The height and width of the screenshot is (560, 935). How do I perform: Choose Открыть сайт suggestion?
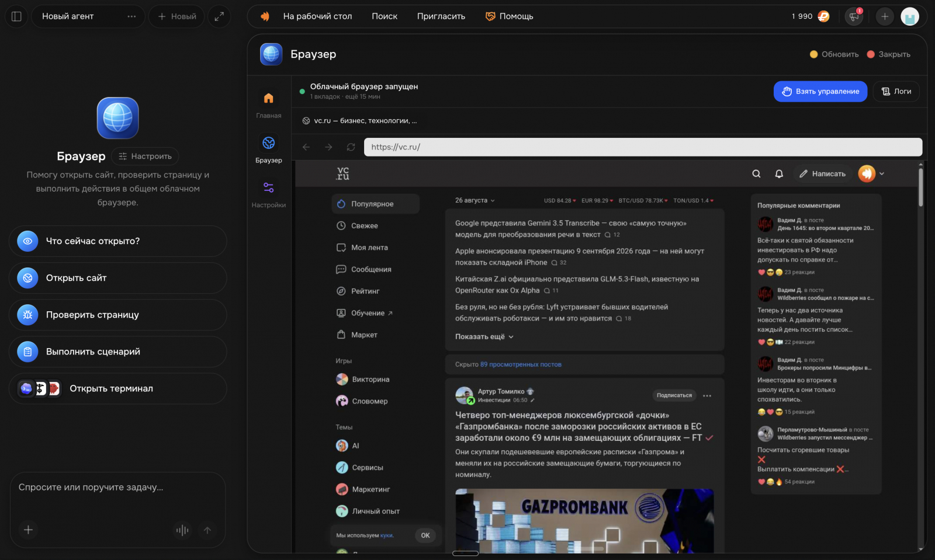click(x=118, y=278)
